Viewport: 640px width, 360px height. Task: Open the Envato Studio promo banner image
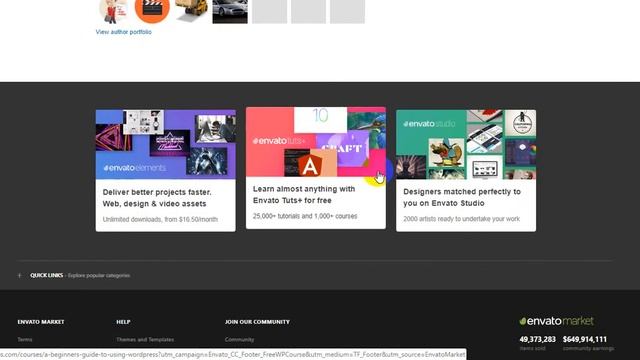point(466,144)
